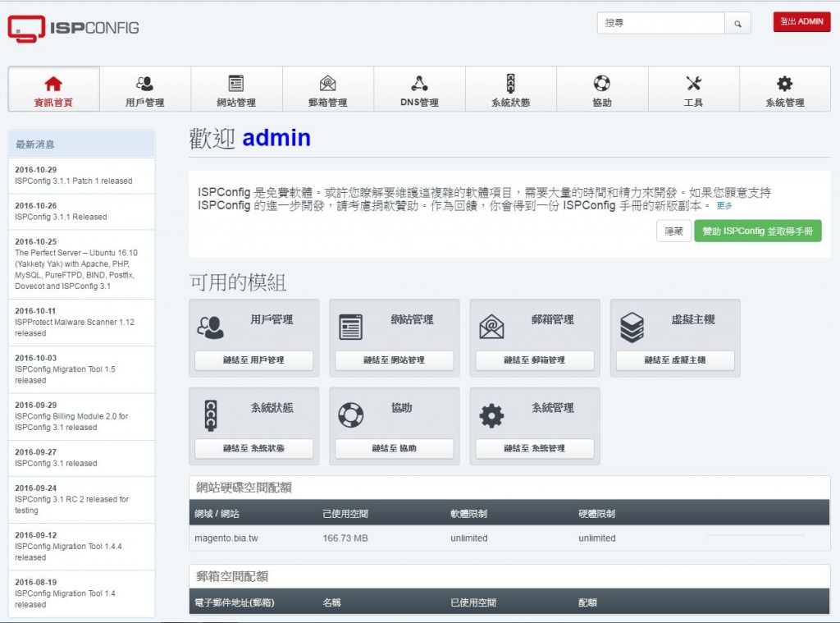The width and height of the screenshot is (840, 623).
Task: Click the 硬體限制 column header
Action: pyautogui.click(x=597, y=514)
